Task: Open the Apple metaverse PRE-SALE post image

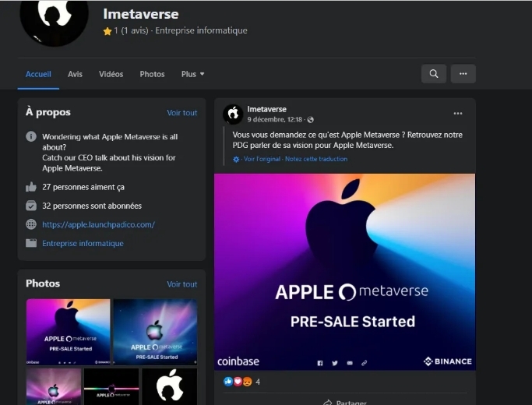Action: point(345,272)
